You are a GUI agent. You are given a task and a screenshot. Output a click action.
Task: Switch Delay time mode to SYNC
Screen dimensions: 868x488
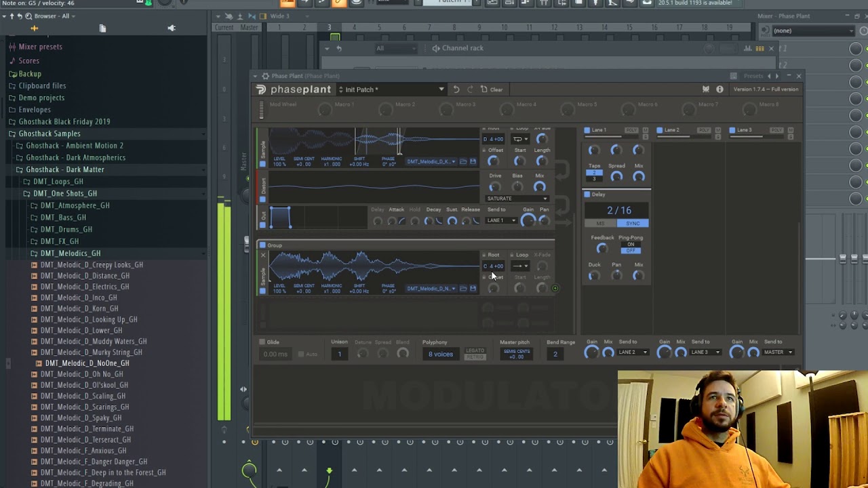[x=633, y=223]
